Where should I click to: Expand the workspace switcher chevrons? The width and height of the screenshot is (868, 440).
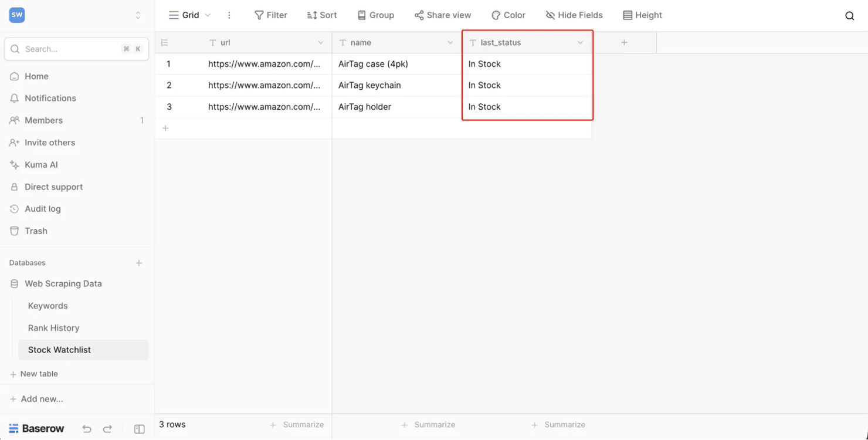click(x=138, y=15)
